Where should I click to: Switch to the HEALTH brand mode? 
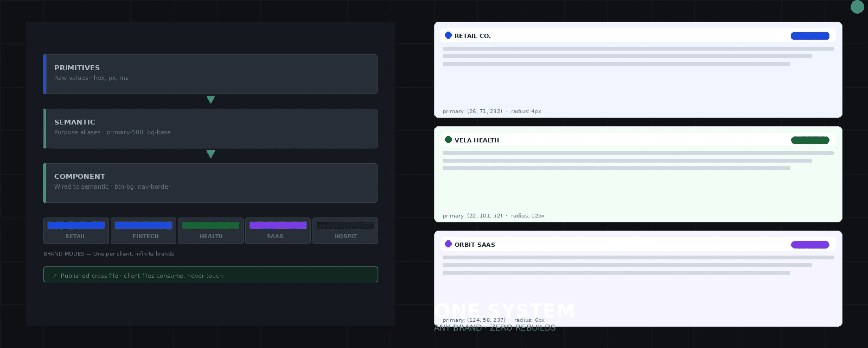coord(211,231)
